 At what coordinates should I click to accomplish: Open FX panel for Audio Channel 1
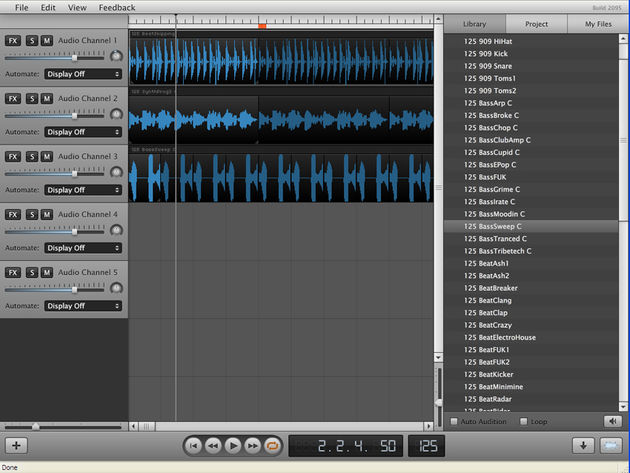[13, 41]
